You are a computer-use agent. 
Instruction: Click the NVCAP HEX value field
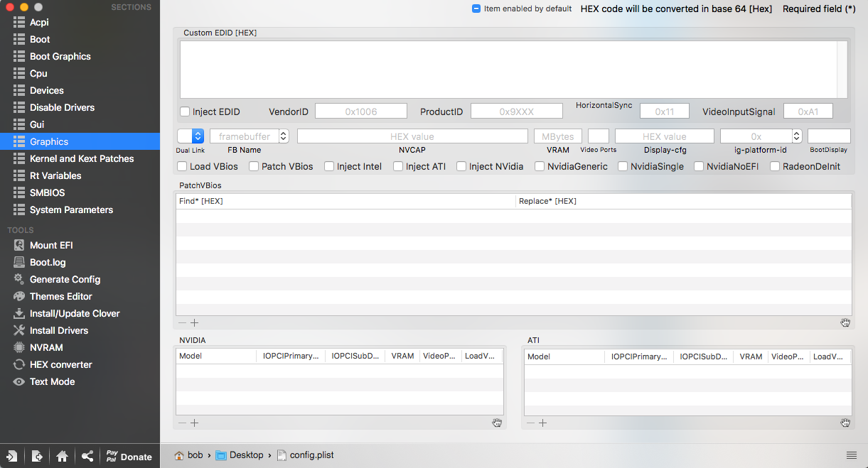pos(412,136)
